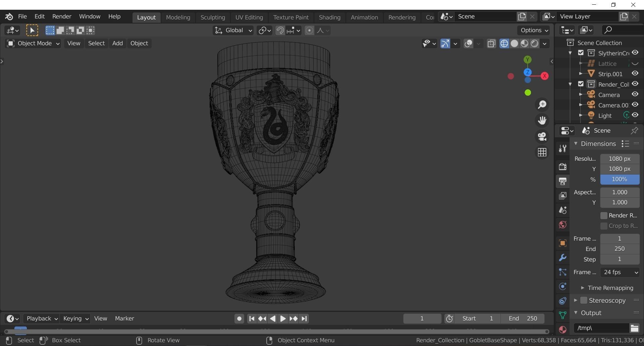
Task: Hide the Light object with eye icon
Action: tap(635, 115)
